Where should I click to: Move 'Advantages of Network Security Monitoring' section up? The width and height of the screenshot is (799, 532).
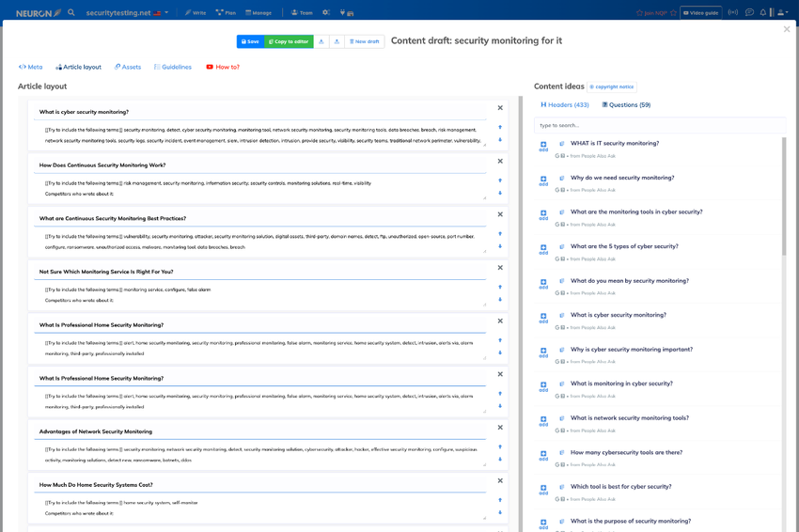point(500,446)
